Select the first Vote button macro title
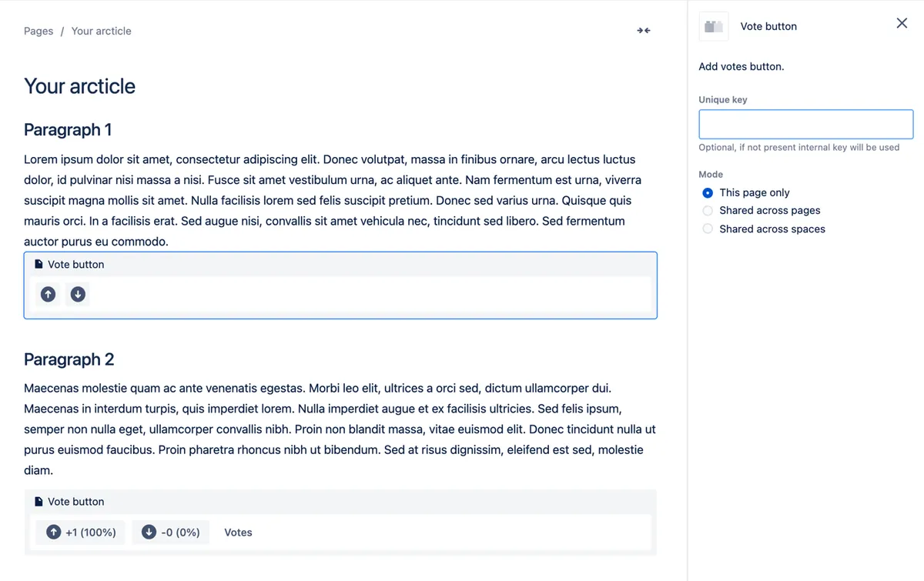Viewport: 924px width, 581px height. (x=75, y=264)
